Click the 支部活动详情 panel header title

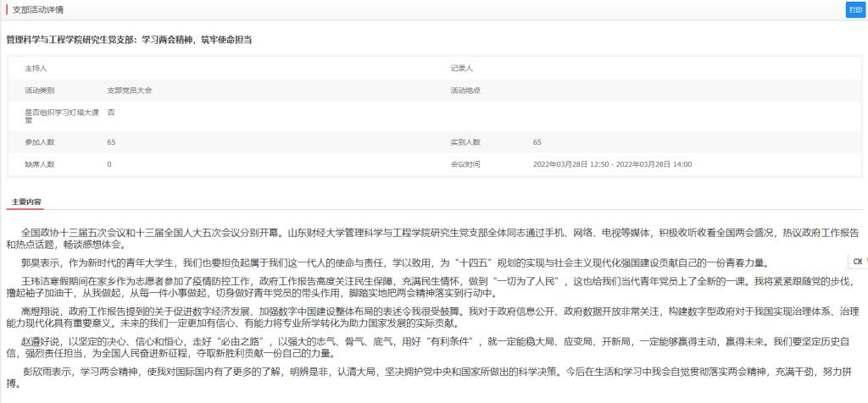(x=42, y=9)
